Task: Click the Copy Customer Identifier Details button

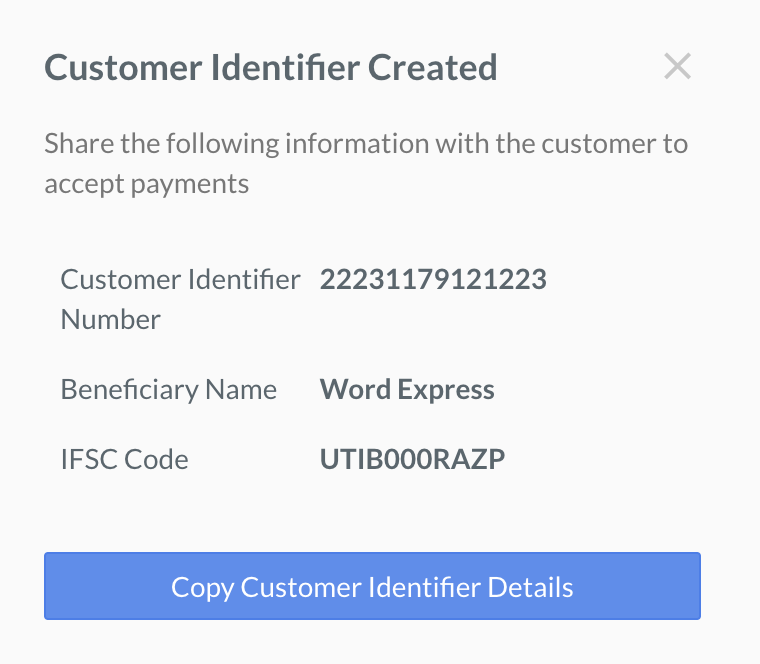Action: point(372,585)
